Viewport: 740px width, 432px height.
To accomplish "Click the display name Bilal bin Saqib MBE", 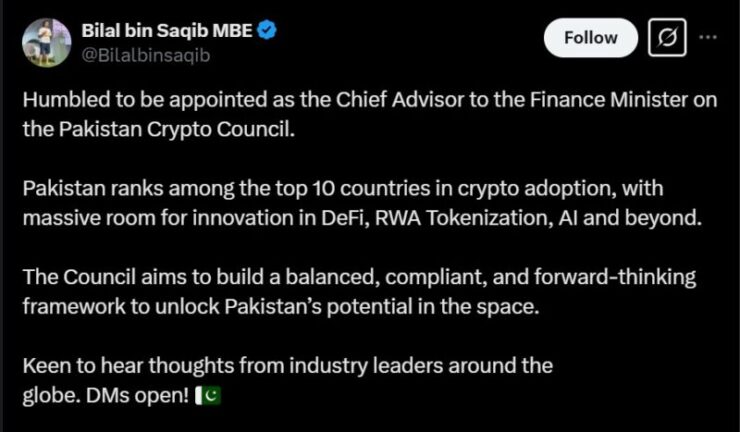I will [167, 31].
